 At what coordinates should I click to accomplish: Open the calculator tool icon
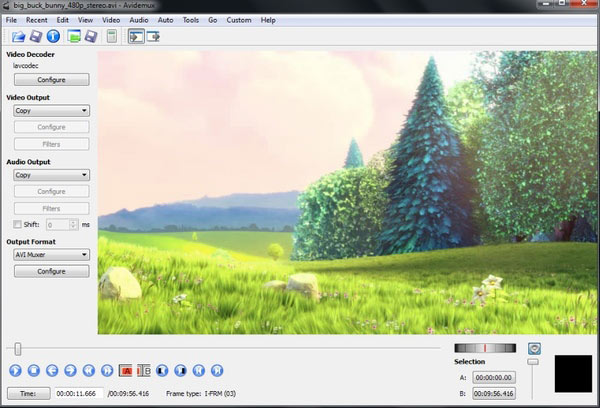111,37
